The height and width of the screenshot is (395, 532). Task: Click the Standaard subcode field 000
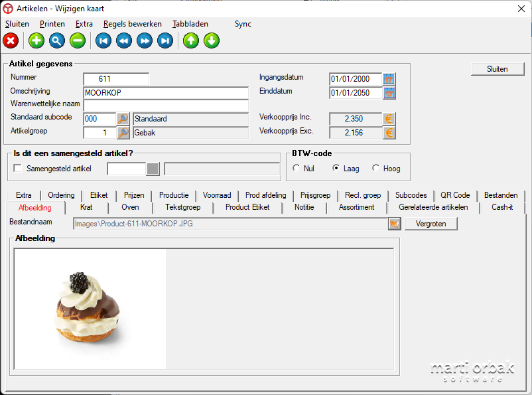point(100,119)
